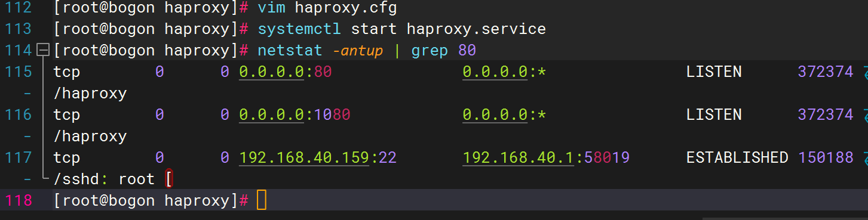
Task: Collapse the fold marker at line 114
Action: pos(42,51)
